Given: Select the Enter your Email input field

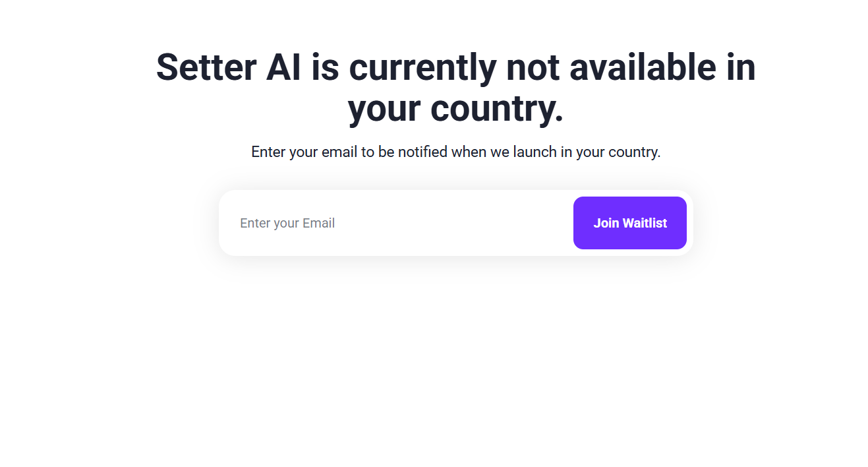Looking at the screenshot, I should click(x=362, y=223).
